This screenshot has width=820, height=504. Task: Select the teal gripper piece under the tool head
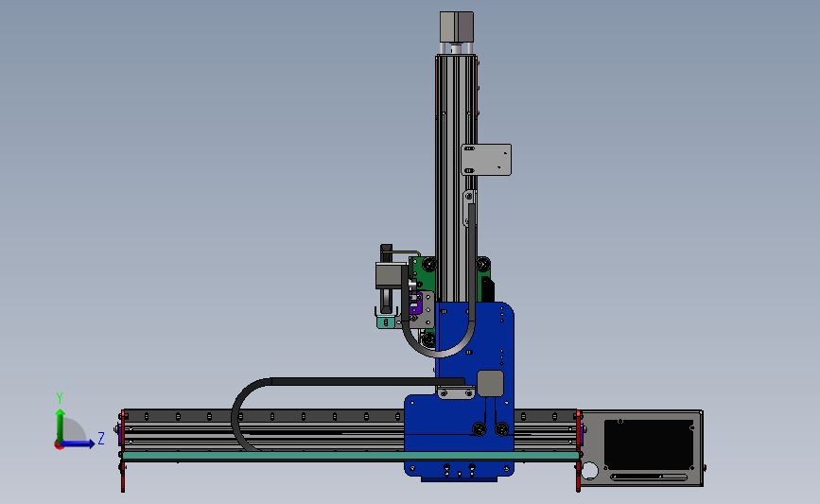click(386, 322)
